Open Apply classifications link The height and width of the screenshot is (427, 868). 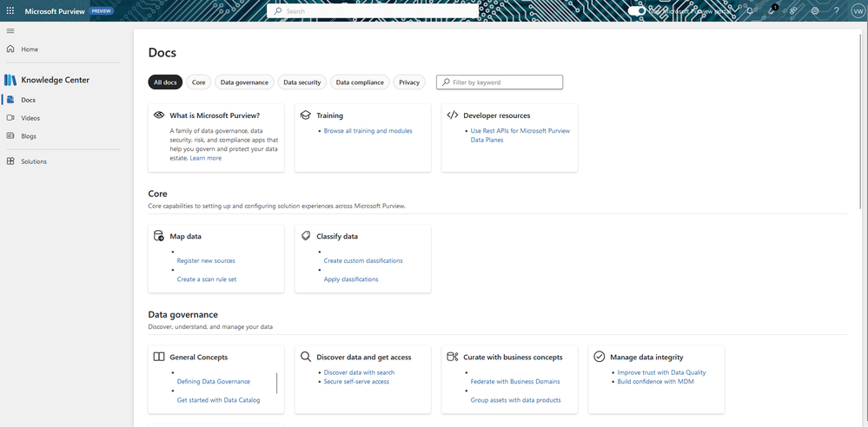[351, 279]
